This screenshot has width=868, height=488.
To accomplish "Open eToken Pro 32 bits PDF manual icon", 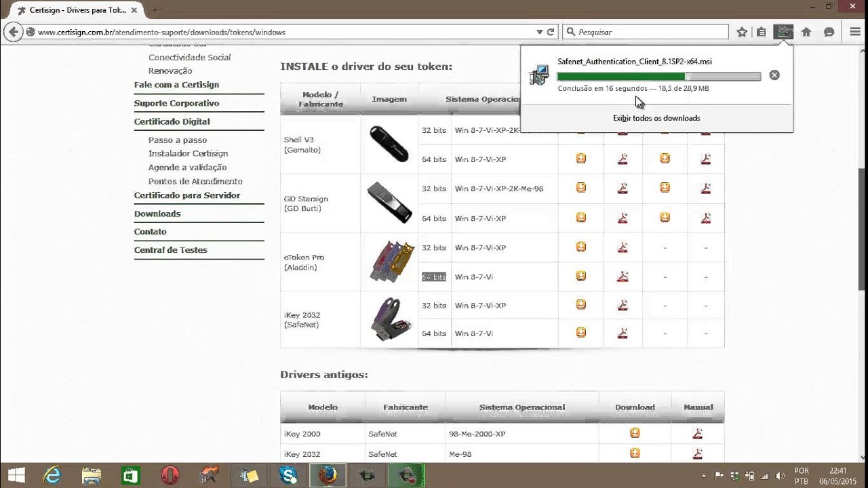I will (623, 247).
